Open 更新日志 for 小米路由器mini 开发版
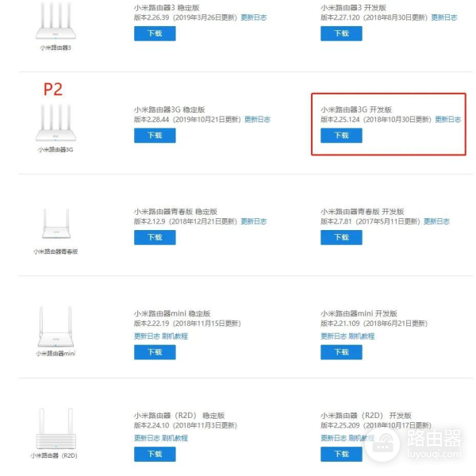The image size is (476, 476). coord(333,336)
